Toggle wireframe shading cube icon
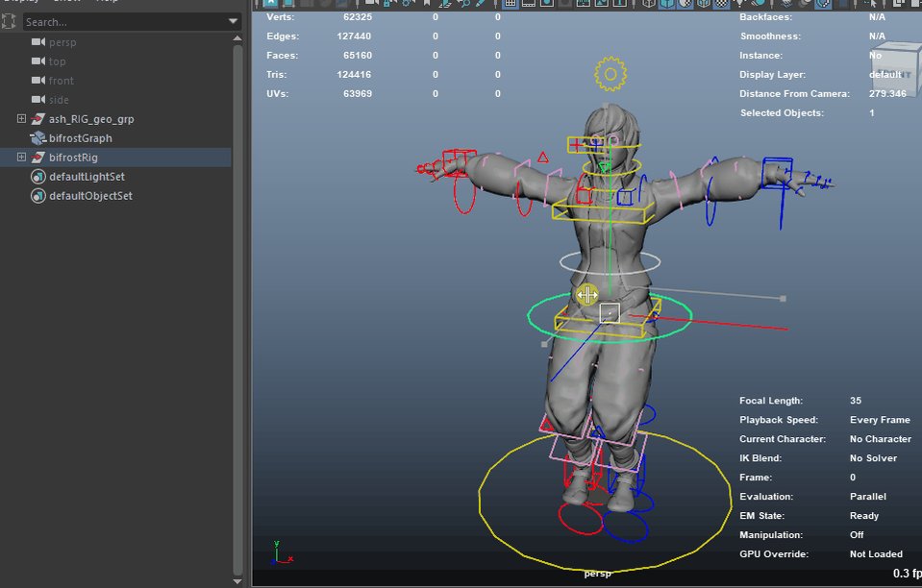Viewport: 922px width, 588px height. pos(649,3)
